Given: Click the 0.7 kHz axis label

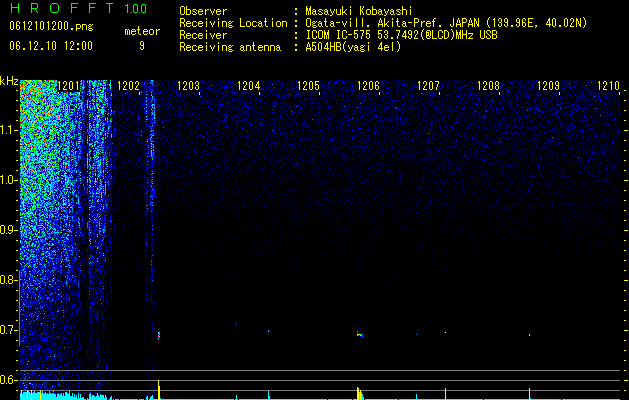Looking at the screenshot, I should point(8,330).
